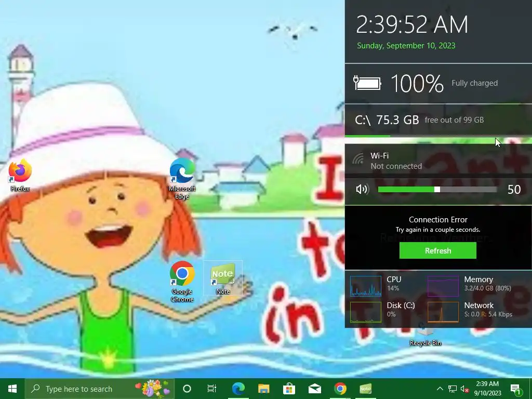Click the Wi-Fi signal icon
532x399 pixels.
pos(357,158)
